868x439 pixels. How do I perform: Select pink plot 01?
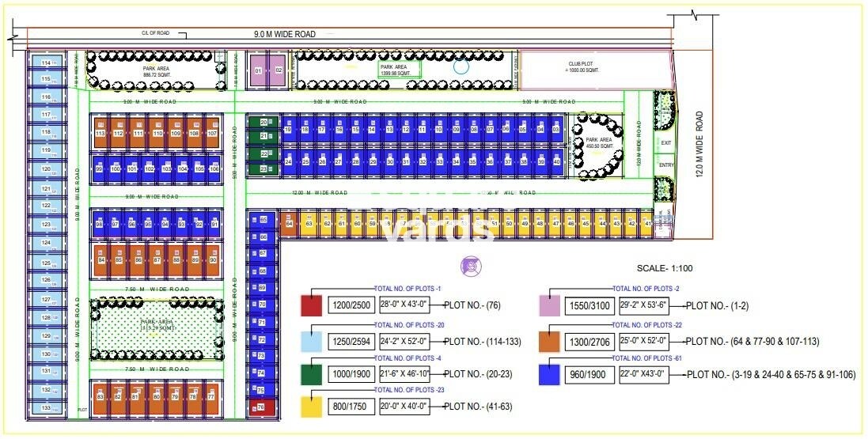coord(259,70)
